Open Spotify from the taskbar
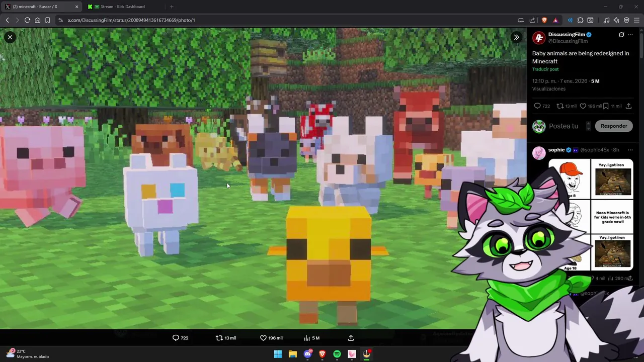 [337, 354]
